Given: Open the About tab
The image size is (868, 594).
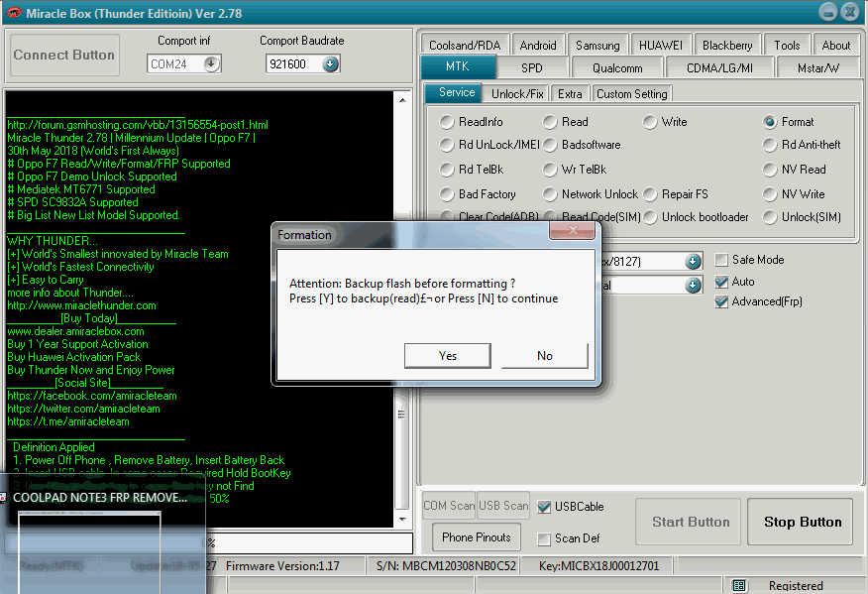Looking at the screenshot, I should [836, 46].
